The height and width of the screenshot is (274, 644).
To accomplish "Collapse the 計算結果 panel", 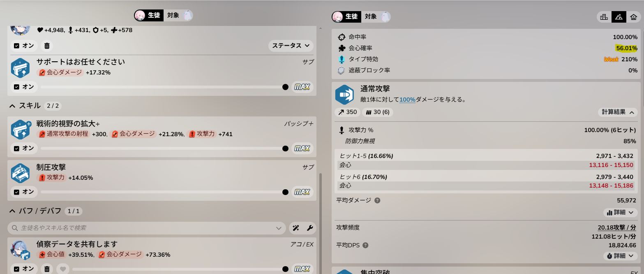I will coord(617,112).
